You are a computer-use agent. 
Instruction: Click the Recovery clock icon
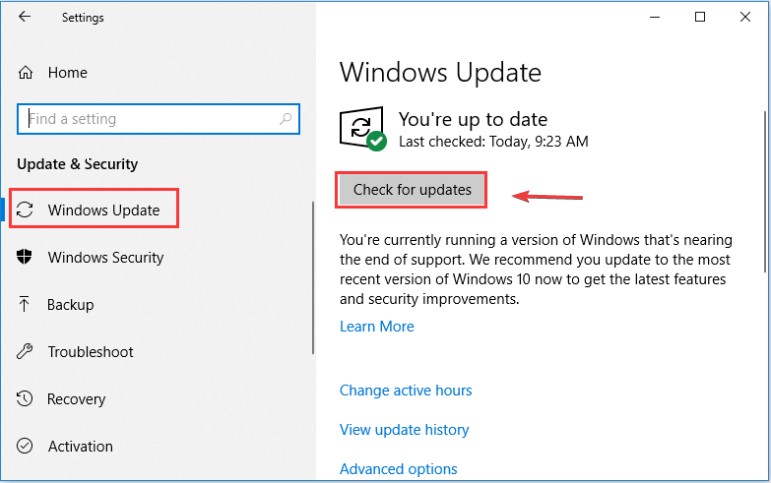click(x=26, y=399)
